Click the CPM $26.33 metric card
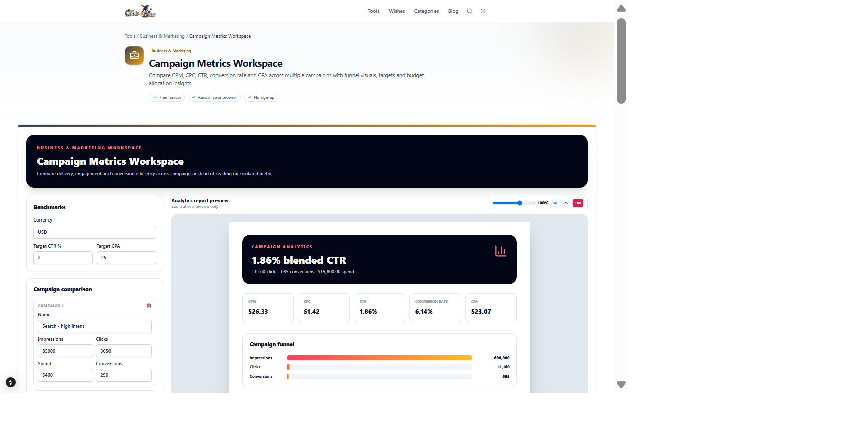Screen dimensions: 868x442 pyautogui.click(x=268, y=308)
